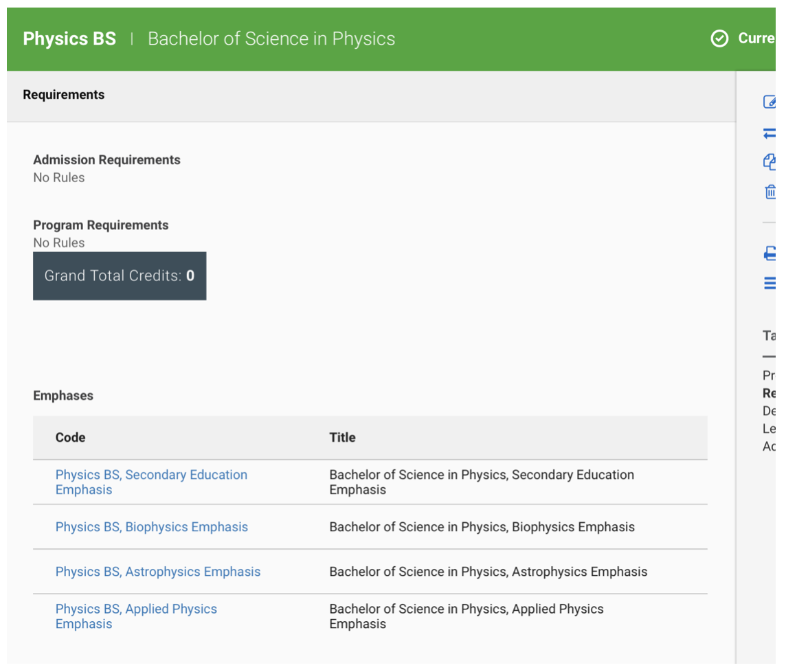This screenshot has width=786, height=672.
Task: Click No Rules under Program Requirements
Action: click(58, 243)
